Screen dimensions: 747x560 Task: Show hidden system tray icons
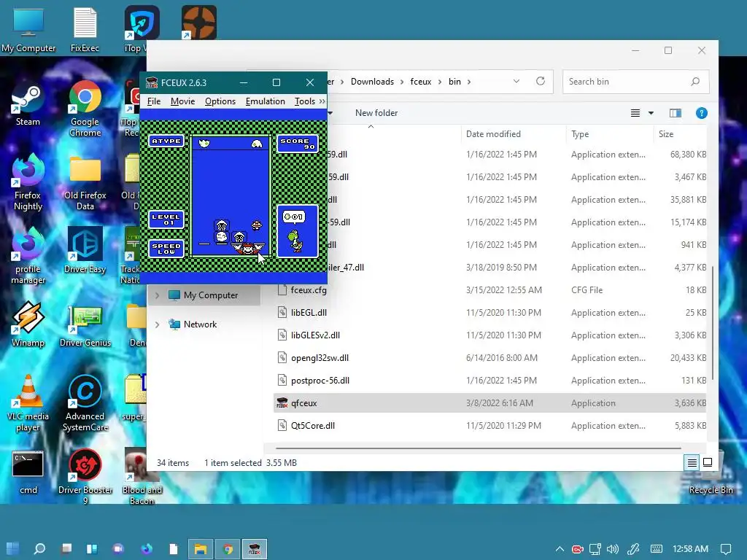560,549
